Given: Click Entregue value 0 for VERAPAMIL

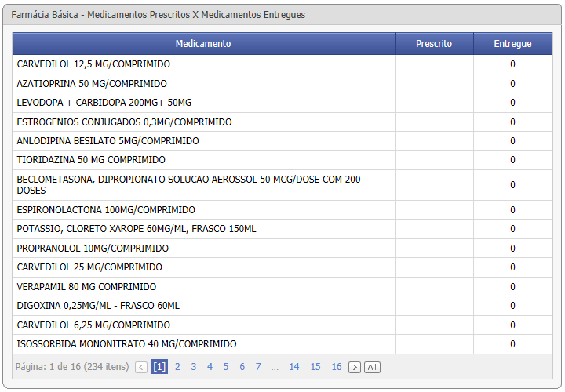Looking at the screenshot, I should click(512, 287).
